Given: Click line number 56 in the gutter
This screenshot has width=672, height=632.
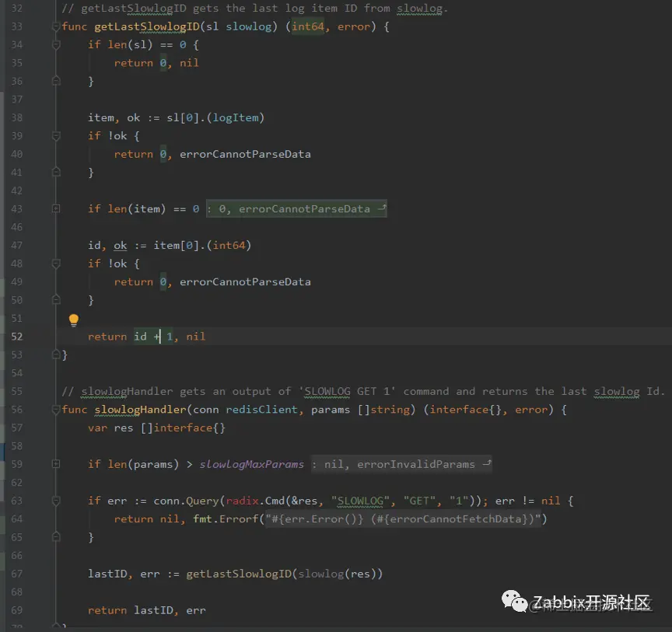Looking at the screenshot, I should tap(16, 410).
